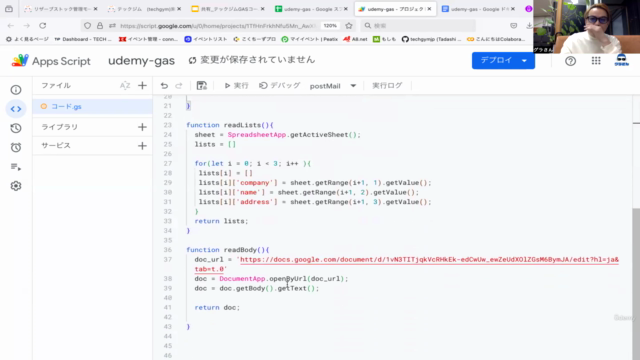The image size is (640, 360).
Task: Switch to the リザーブストック管理 tab
Action: click(x=60, y=9)
